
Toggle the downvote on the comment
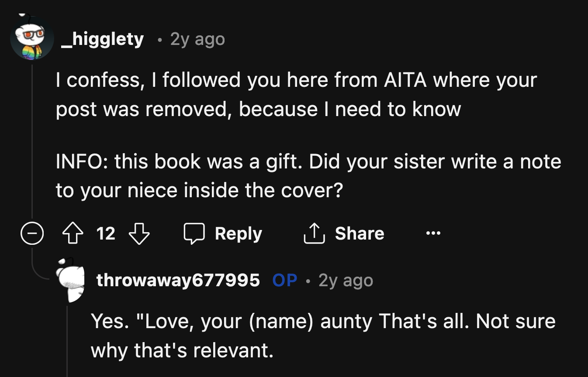pyautogui.click(x=139, y=233)
